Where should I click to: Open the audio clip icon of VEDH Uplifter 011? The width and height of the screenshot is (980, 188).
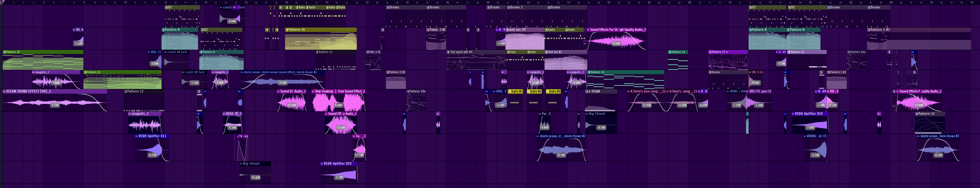tap(137, 136)
